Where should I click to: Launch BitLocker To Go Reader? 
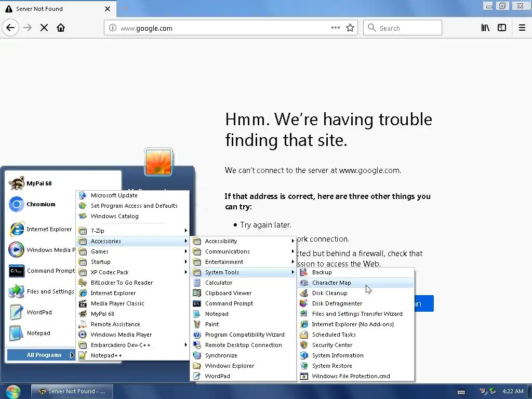pos(132,283)
